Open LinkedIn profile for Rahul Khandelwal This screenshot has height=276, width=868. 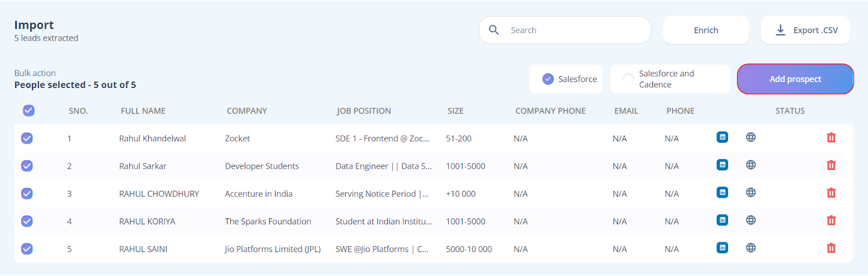722,137
